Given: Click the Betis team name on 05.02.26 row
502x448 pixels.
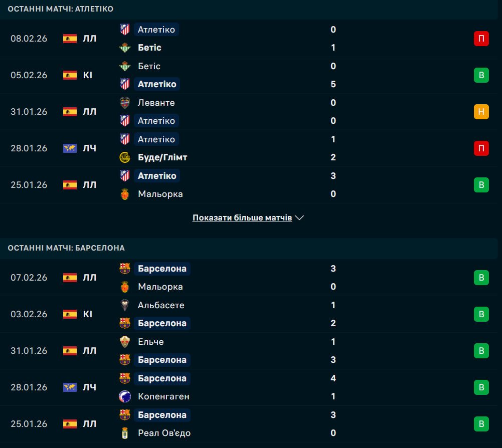Looking at the screenshot, I should coord(149,66).
